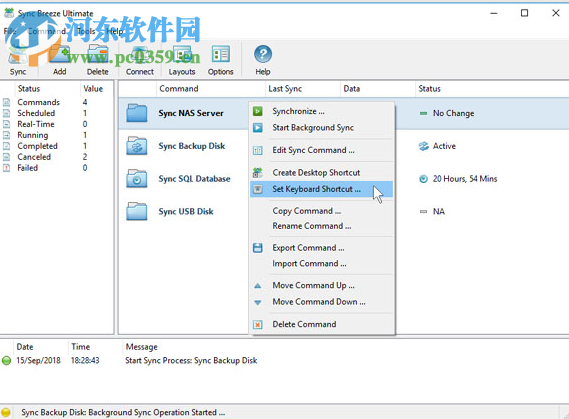Click the red Delete Command icon
Viewport: 569px width, 419px height.
[x=258, y=325]
